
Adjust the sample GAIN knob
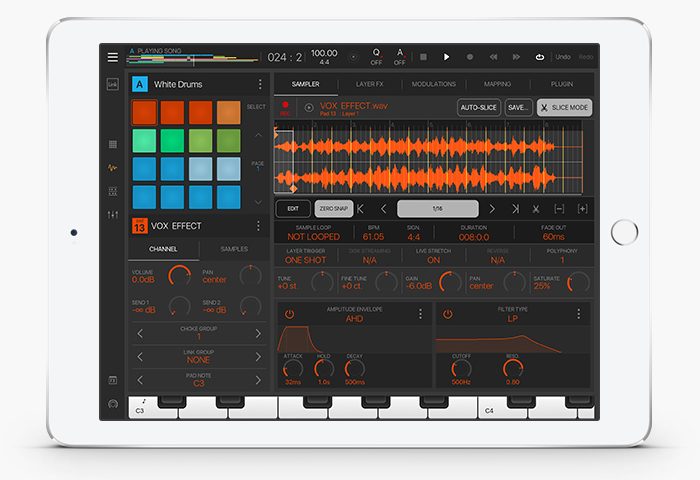pyautogui.click(x=450, y=282)
